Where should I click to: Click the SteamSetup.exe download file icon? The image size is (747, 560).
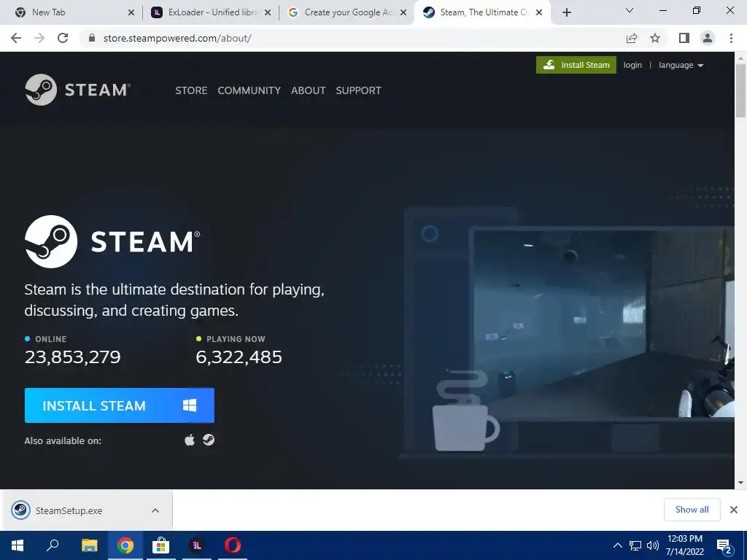pyautogui.click(x=20, y=510)
